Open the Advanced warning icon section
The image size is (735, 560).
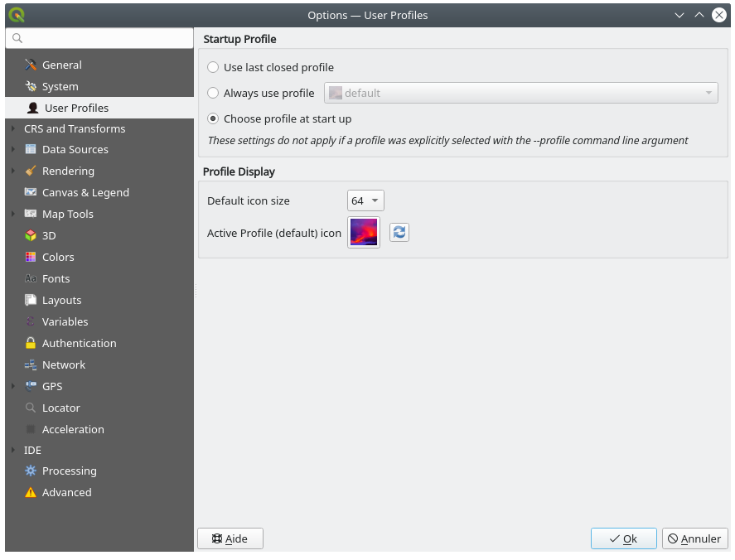[x=29, y=492]
